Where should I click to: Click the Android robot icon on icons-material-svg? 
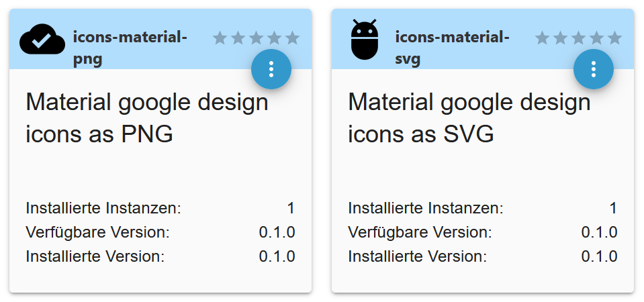click(365, 40)
